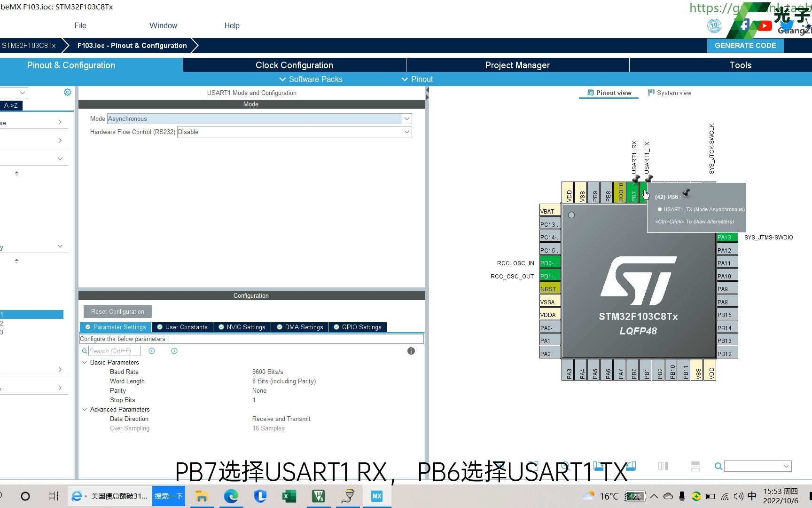Click the flip chip view icon
This screenshot has height=508, width=812.
(x=663, y=466)
